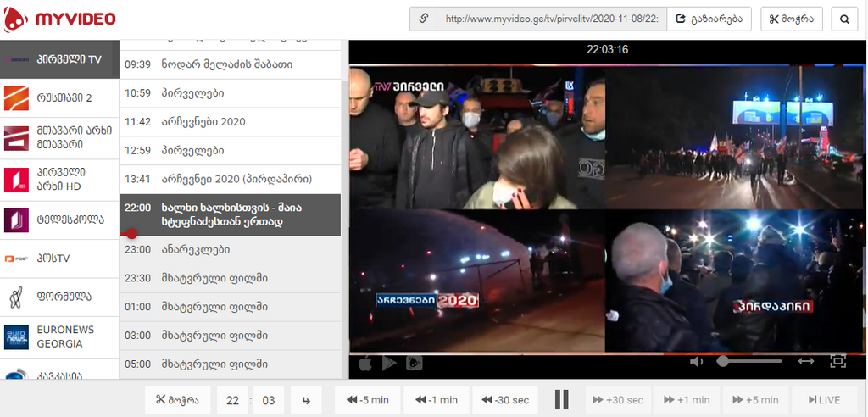
Task: Open the 22:00 ხალხი ხალხისთვის program
Action: [x=230, y=215]
